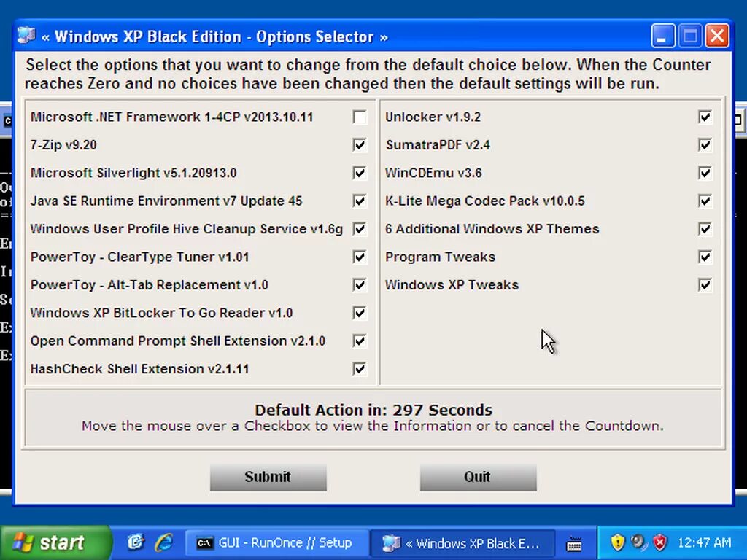Click the Show Desktop Quick Launch icon
The height and width of the screenshot is (560, 747).
tap(136, 542)
